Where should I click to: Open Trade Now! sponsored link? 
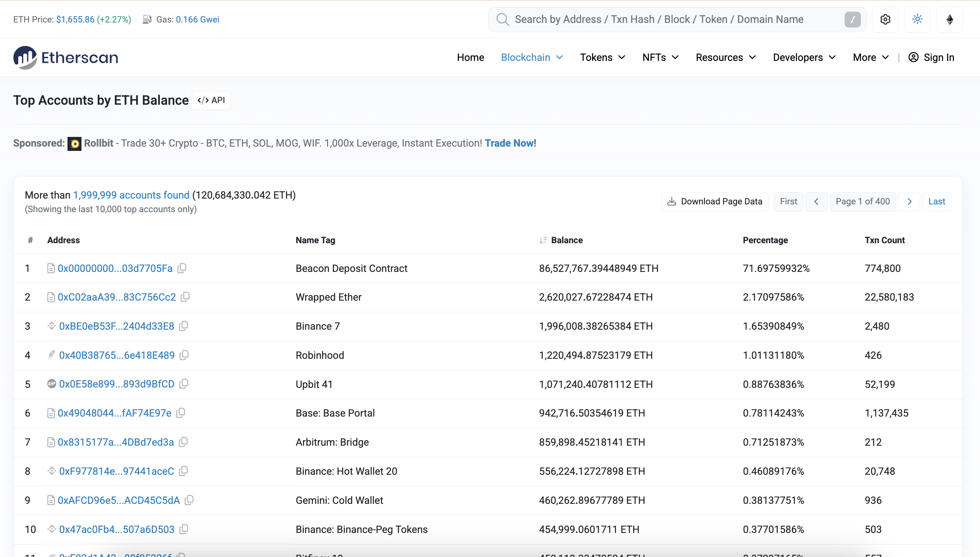511,143
